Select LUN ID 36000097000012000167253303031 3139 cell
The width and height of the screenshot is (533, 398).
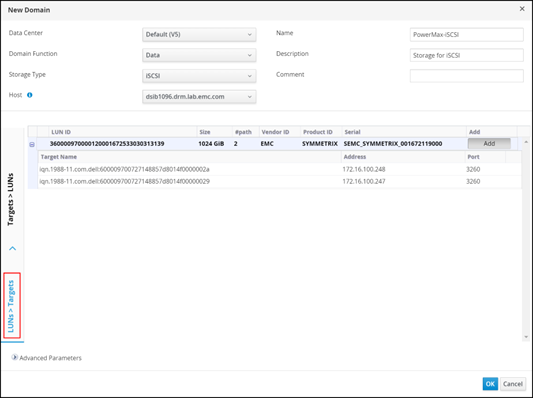click(107, 144)
